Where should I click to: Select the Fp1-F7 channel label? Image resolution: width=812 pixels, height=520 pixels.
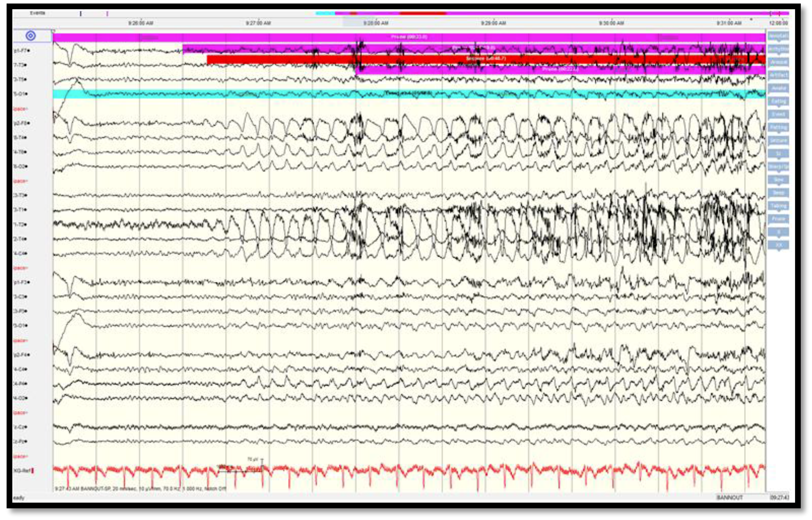click(21, 51)
